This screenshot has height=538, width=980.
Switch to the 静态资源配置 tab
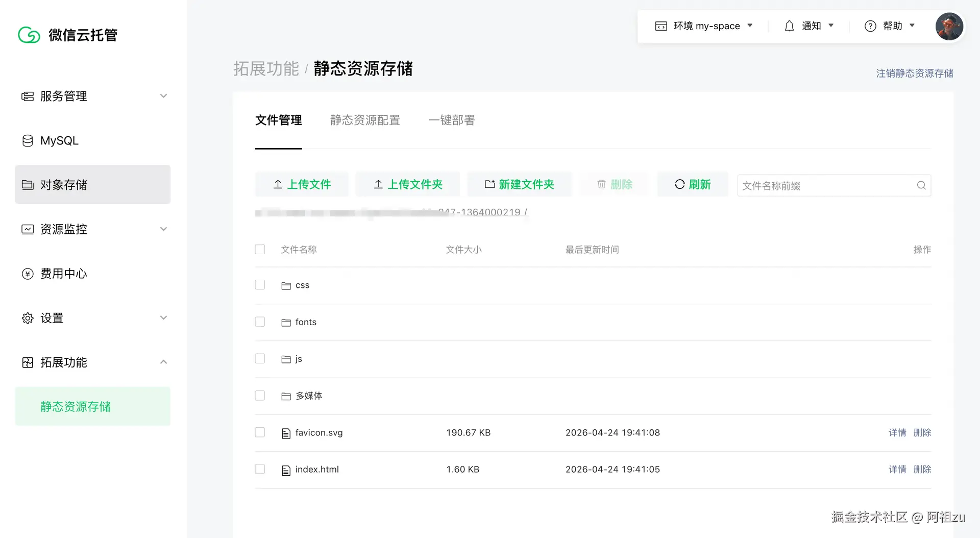pos(365,120)
